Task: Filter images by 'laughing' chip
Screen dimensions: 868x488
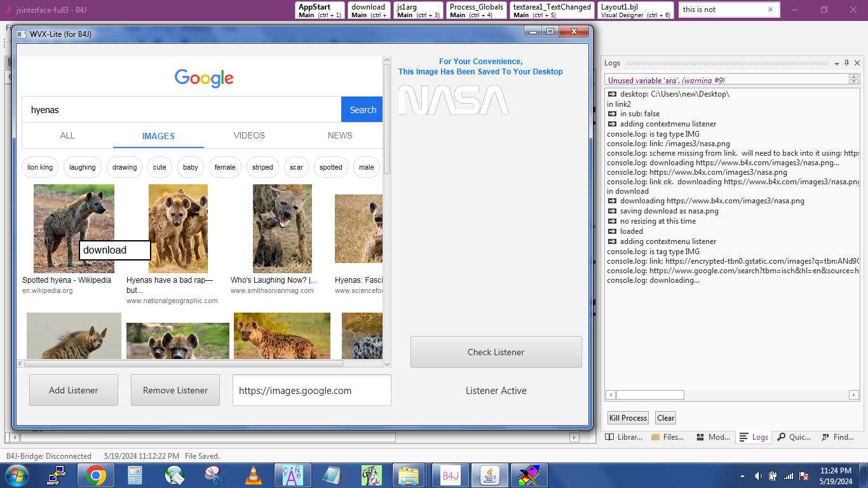Action: pyautogui.click(x=83, y=167)
